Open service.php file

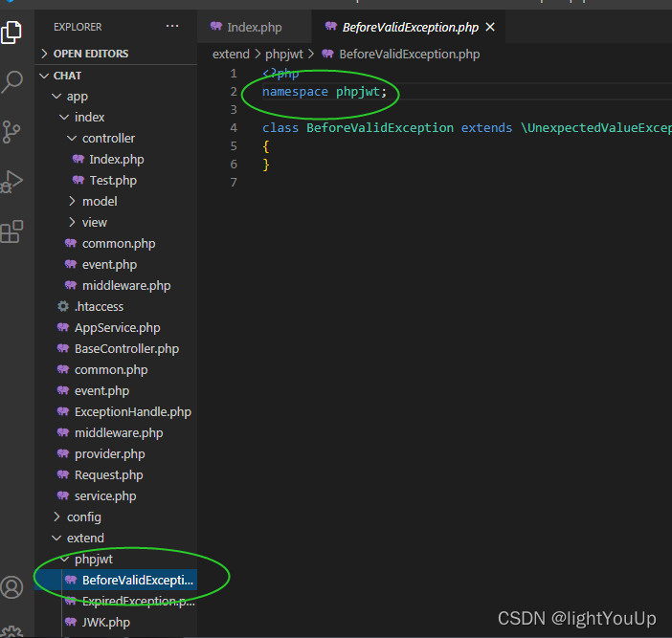click(116, 495)
